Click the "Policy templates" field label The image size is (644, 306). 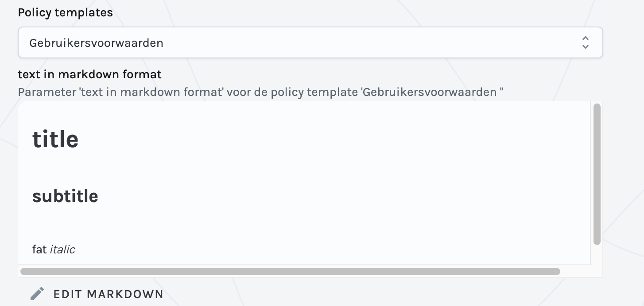click(x=65, y=13)
